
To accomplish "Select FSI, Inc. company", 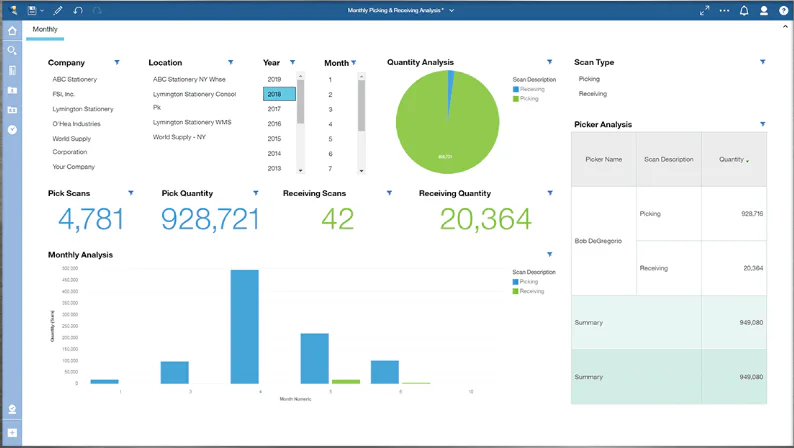I will point(63,94).
